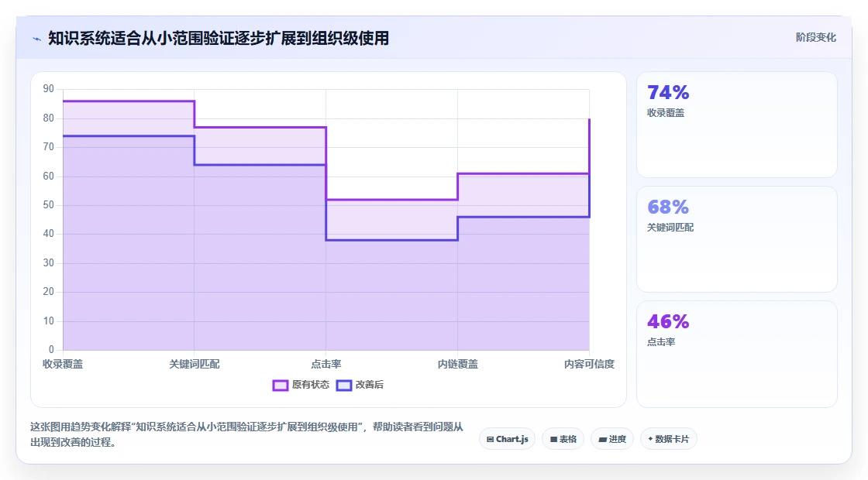Click the card title 知识系统适合从小范围验证逐步扩展到组织级使用
Viewport: 868px width, 480px height.
(x=219, y=38)
